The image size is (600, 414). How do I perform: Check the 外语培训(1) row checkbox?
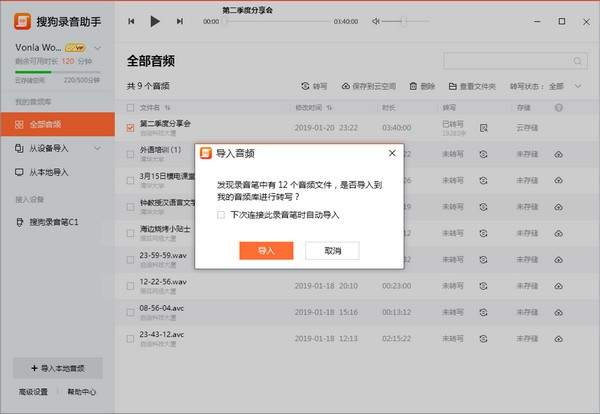pyautogui.click(x=130, y=154)
